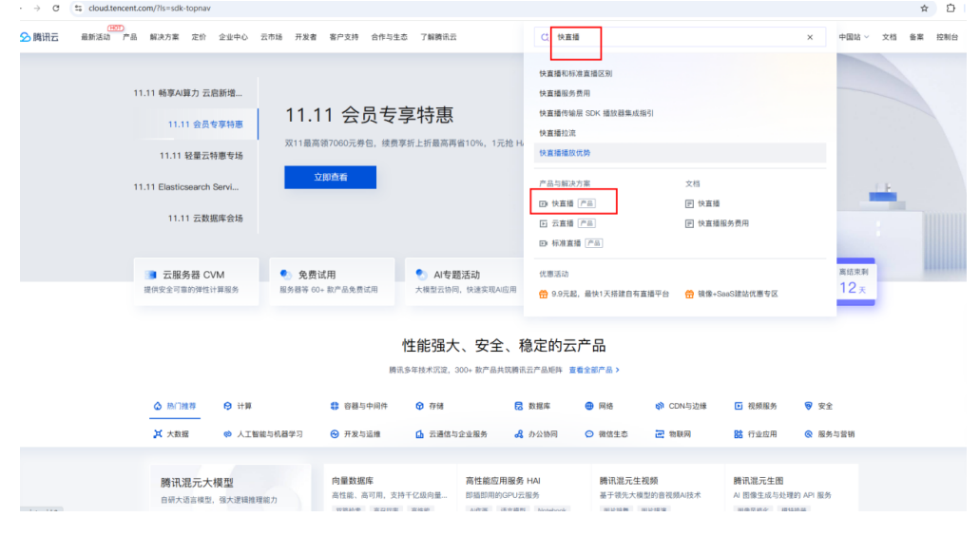Open the 产品 menu in the top nav
This screenshot has width=980, height=536.
[x=130, y=37]
